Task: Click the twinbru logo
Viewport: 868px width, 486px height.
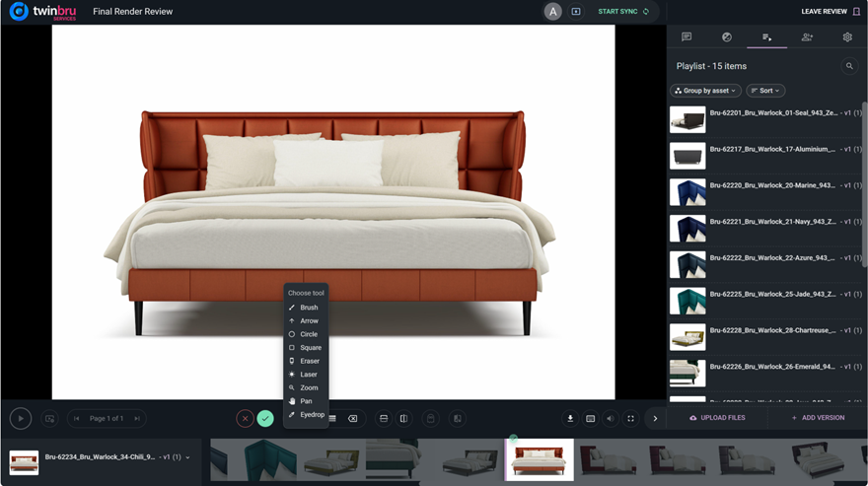Action: (x=42, y=11)
